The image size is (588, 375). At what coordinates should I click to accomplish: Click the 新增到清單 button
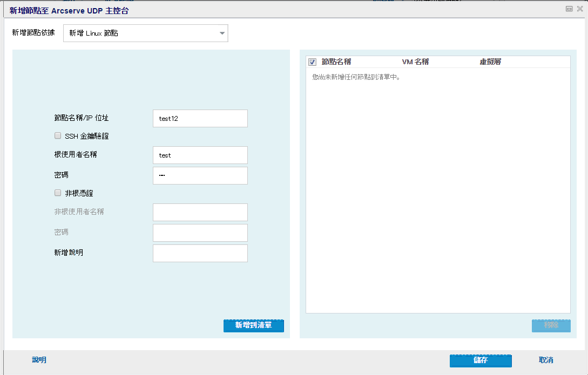coord(253,325)
